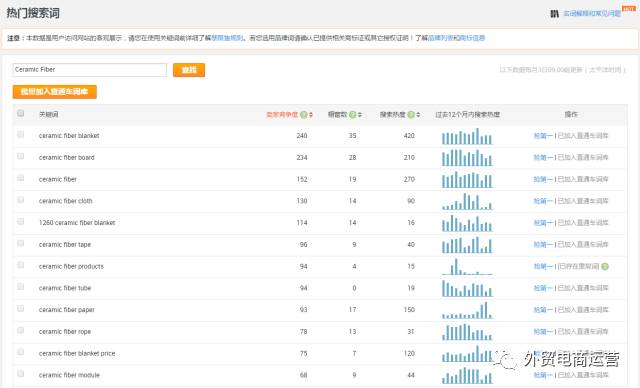Screen dimensions: 640x388
Task: Open the 禁限售规则 link in notice
Action: (x=227, y=38)
